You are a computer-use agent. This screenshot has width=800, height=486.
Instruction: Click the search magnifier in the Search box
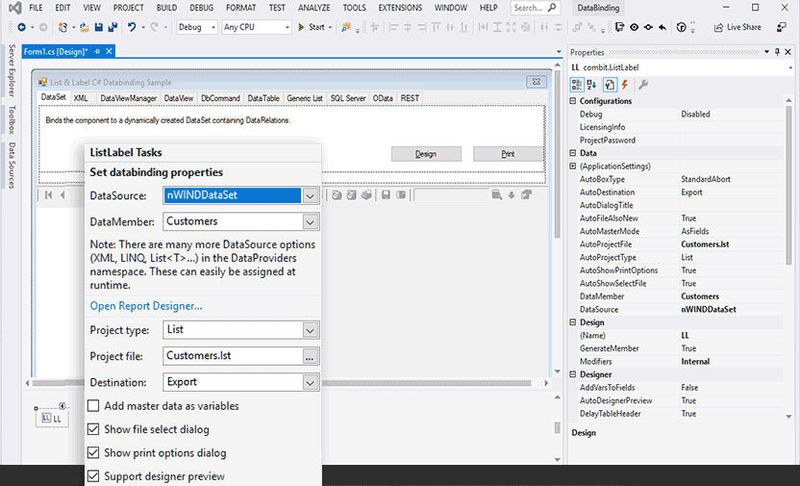tap(552, 8)
